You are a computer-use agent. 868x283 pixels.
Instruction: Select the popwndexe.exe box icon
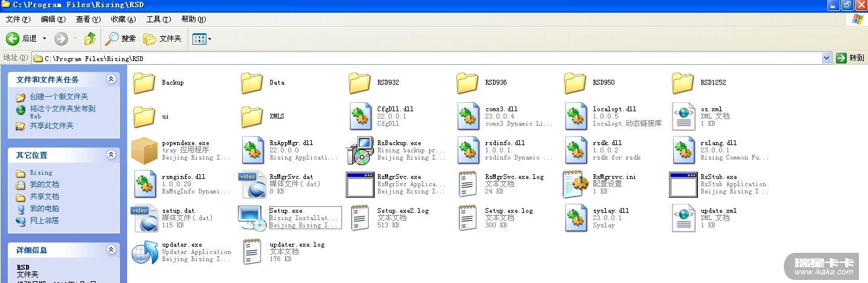144,151
